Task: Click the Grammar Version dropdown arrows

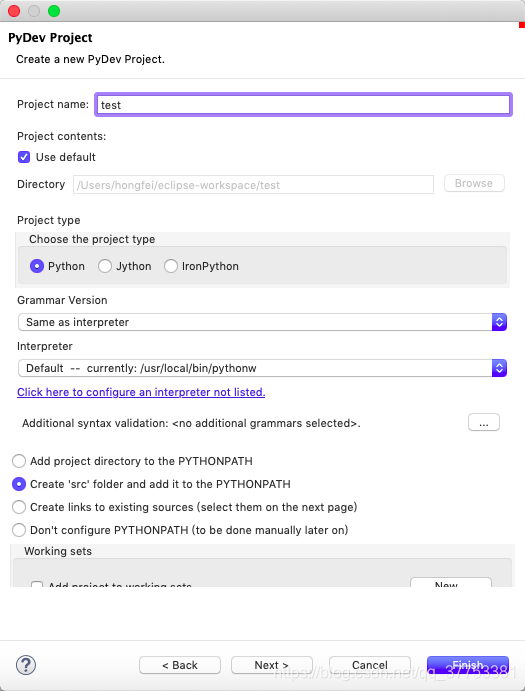Action: 499,322
